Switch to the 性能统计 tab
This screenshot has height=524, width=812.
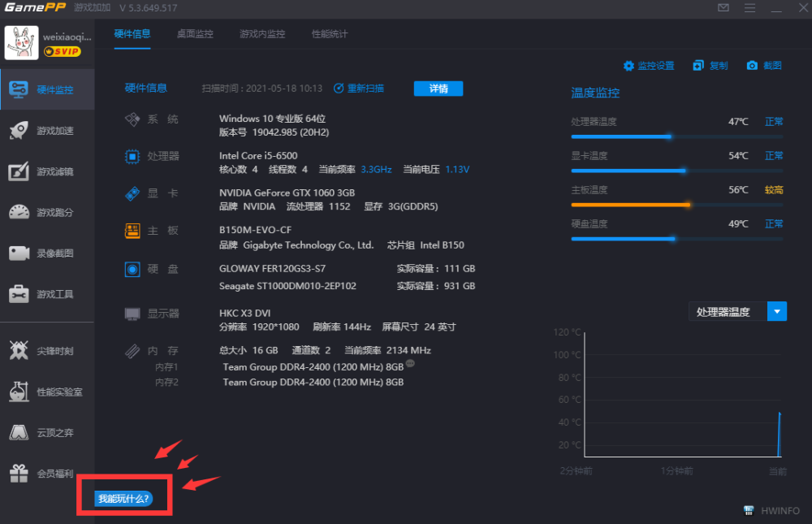[x=330, y=34]
